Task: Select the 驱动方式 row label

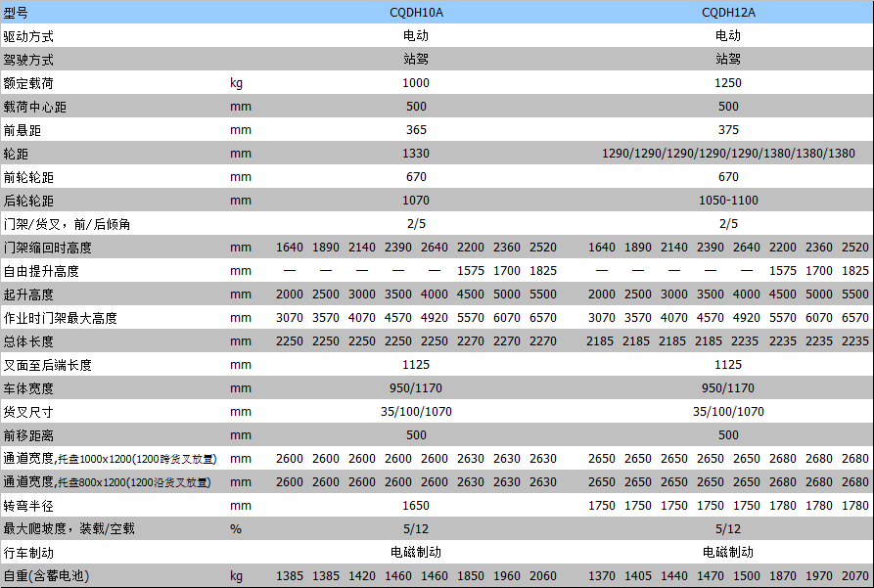Action: (x=28, y=35)
